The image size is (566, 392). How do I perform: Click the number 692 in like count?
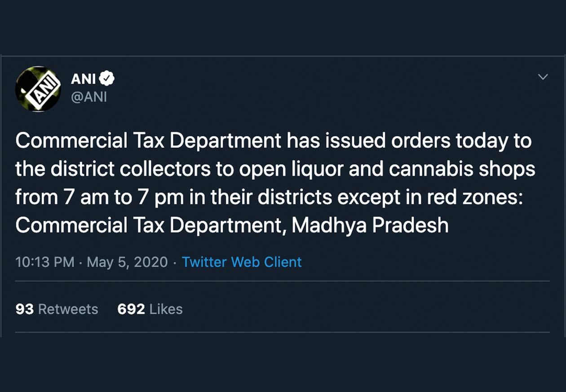(131, 309)
